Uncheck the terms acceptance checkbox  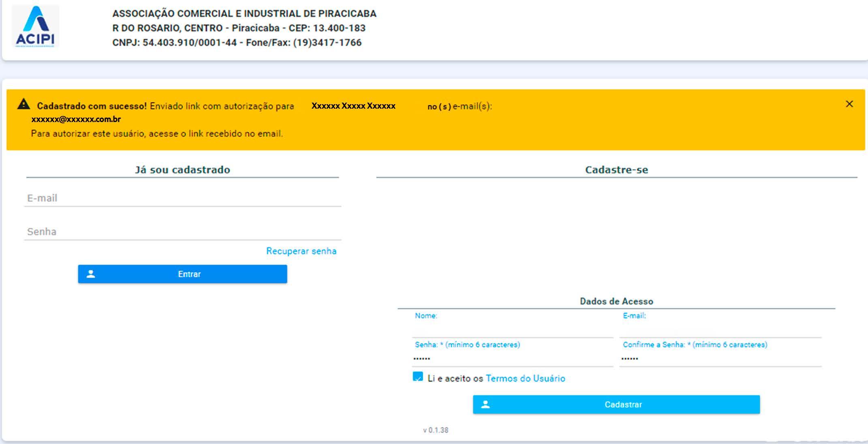point(417,377)
